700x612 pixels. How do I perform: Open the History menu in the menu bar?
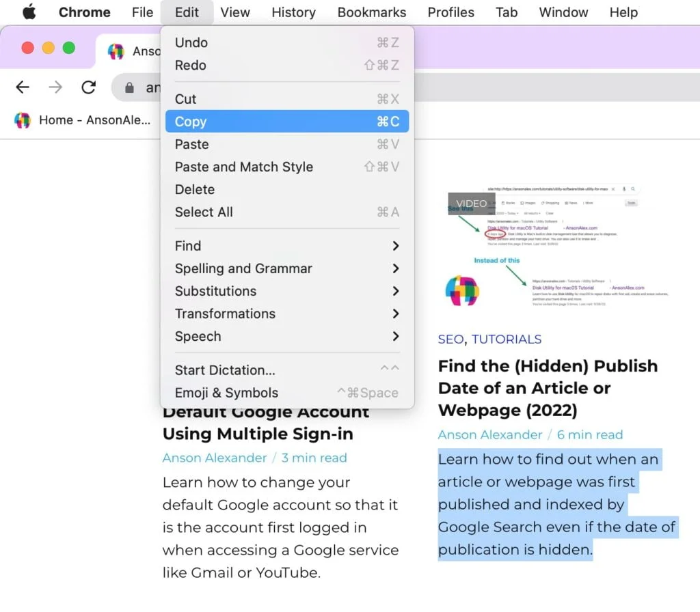click(293, 12)
